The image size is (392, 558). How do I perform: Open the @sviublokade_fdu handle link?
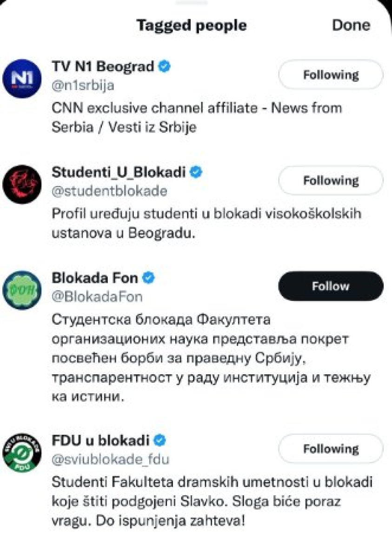coord(110,459)
